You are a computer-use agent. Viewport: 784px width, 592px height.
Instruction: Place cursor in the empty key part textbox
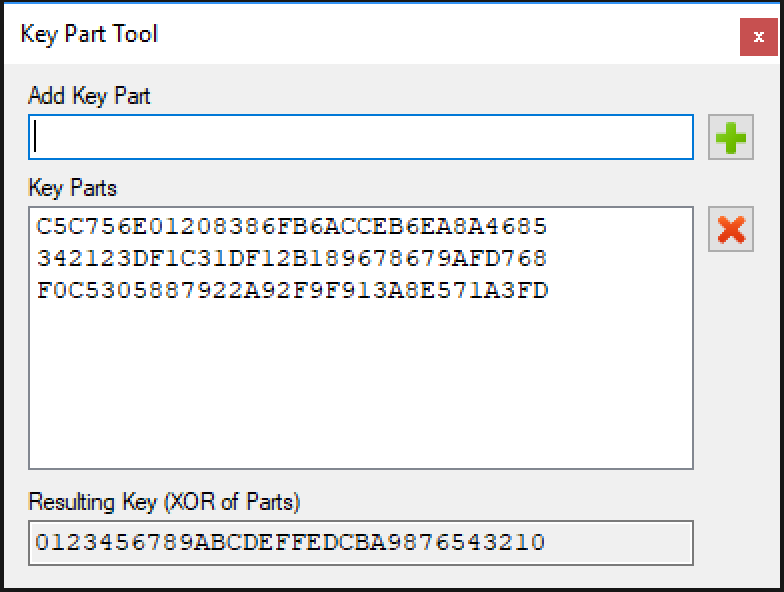click(360, 137)
